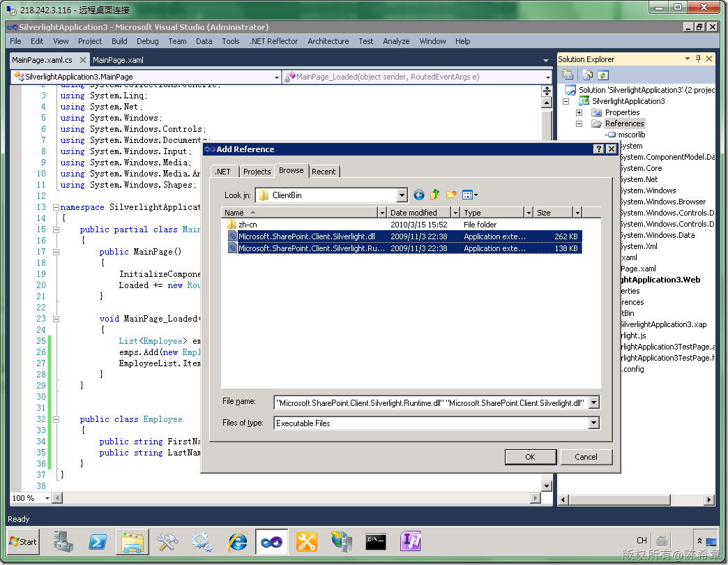This screenshot has height=565, width=728.
Task: Click the gears icon on the taskbar
Action: [202, 541]
